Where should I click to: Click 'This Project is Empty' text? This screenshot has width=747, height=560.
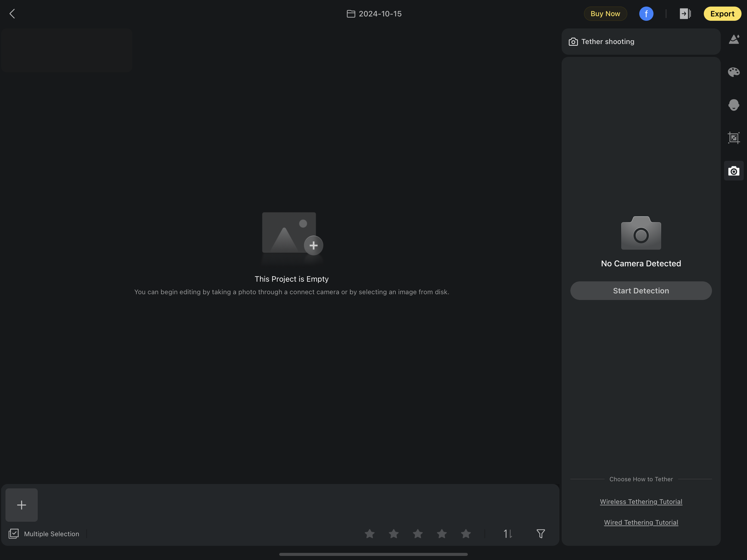291,279
